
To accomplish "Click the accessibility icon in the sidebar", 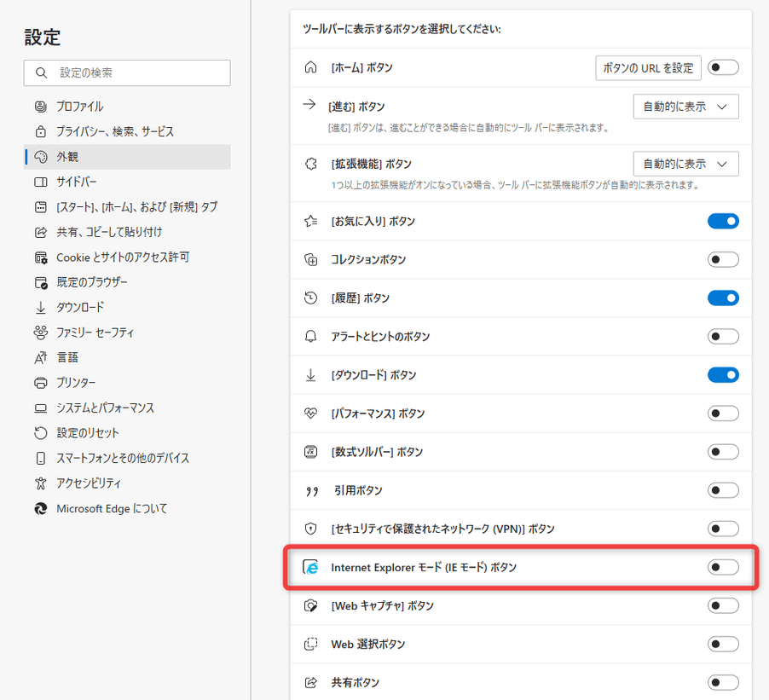I will [x=41, y=483].
